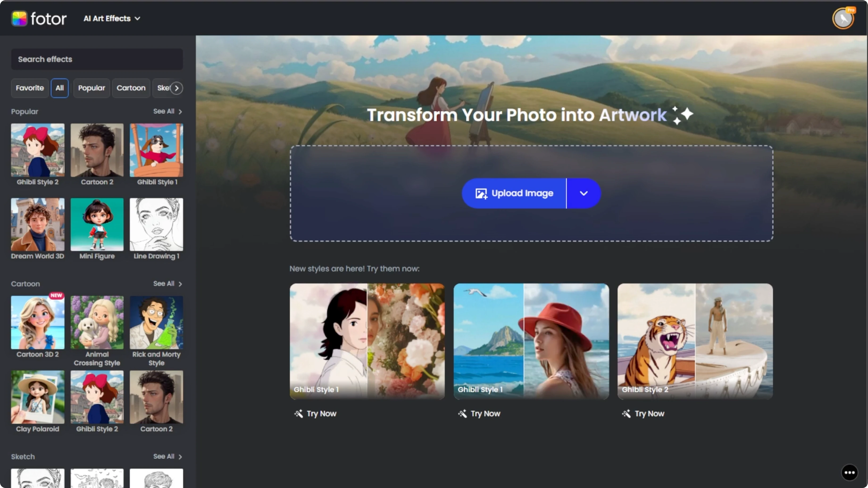Screen dimensions: 868x488
Task: Select the first Sketch effect thumbnail
Action: point(38,478)
